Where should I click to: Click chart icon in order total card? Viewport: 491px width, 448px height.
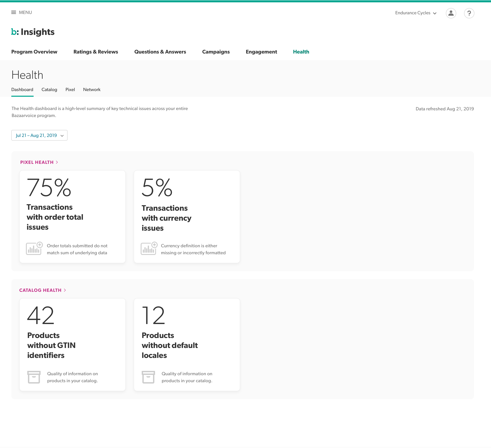coord(34,248)
